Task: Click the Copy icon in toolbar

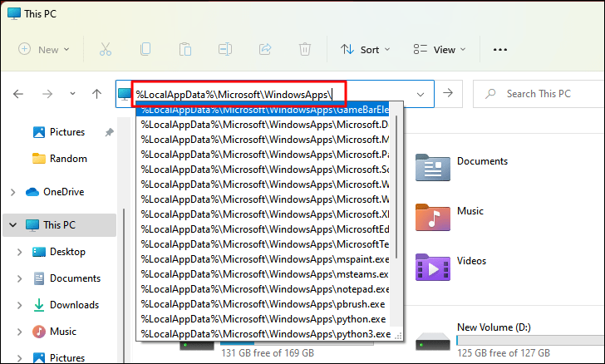Action: tap(145, 49)
